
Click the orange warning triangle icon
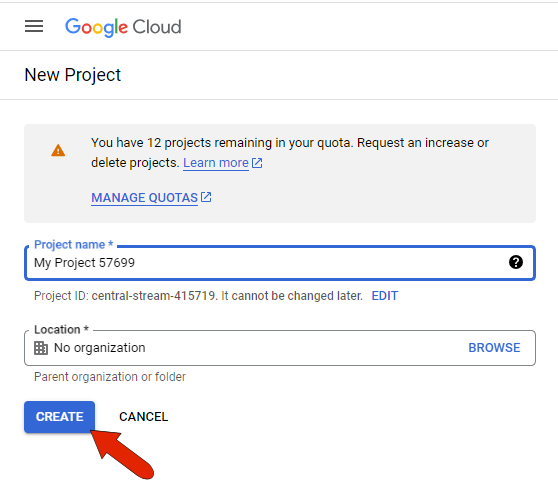[x=58, y=151]
